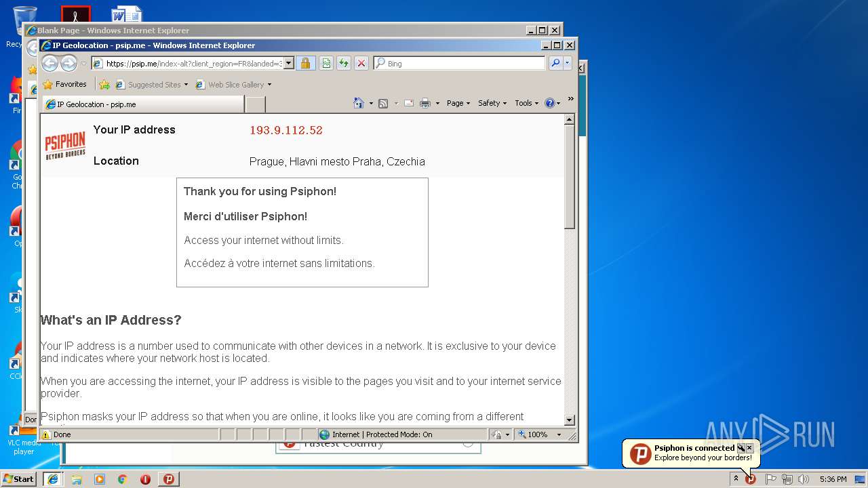Open the Help question-mark menu
868x488 pixels.
point(553,103)
